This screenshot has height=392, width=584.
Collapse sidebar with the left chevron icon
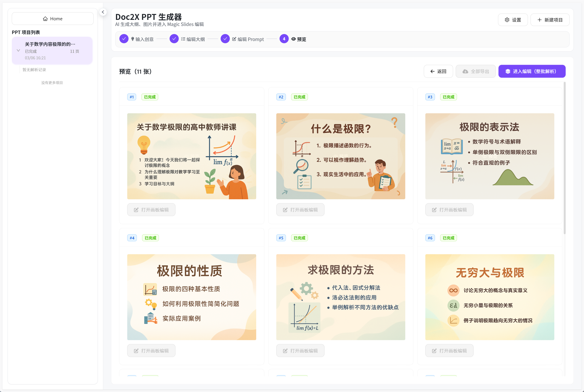[x=103, y=12]
